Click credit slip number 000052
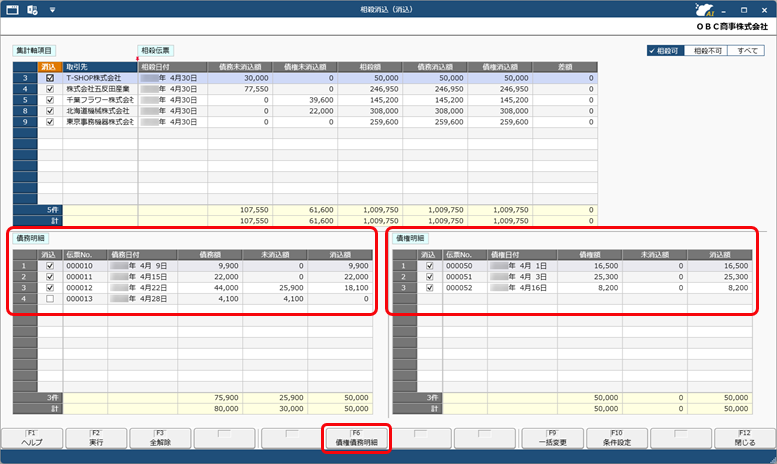Viewport: 777px width, 464px height. pos(464,288)
